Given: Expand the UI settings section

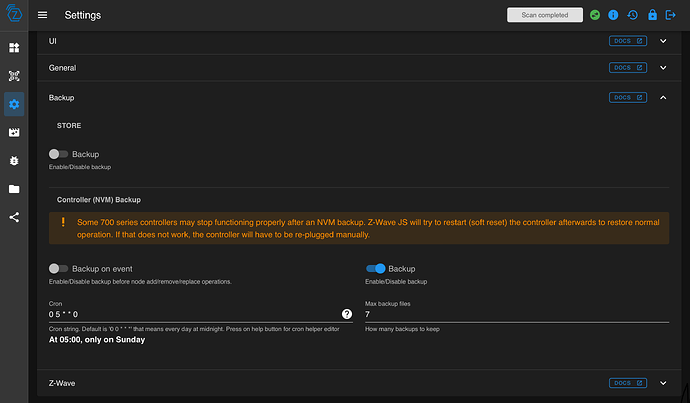Looking at the screenshot, I should point(663,41).
